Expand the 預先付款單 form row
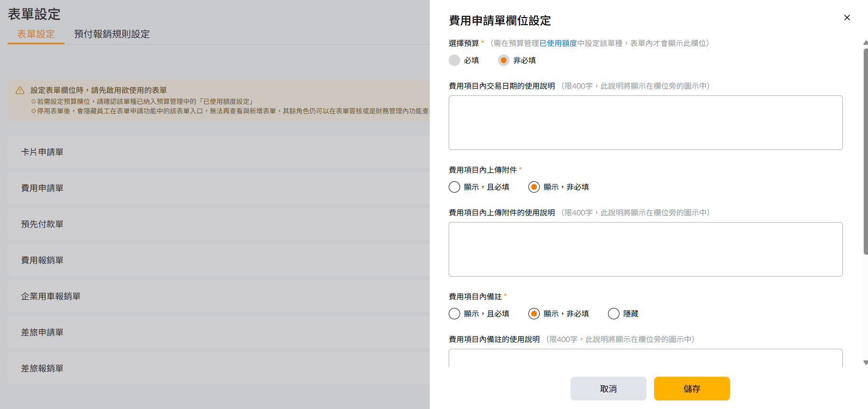This screenshot has height=409, width=868. tap(219, 224)
